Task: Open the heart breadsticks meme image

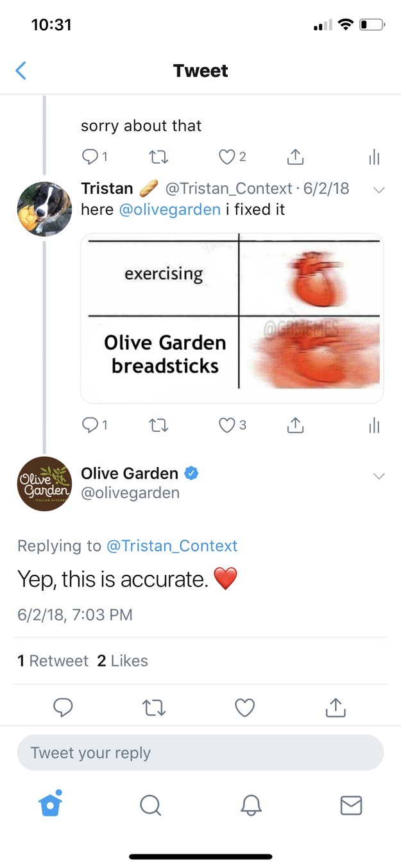Action: pos(232,318)
